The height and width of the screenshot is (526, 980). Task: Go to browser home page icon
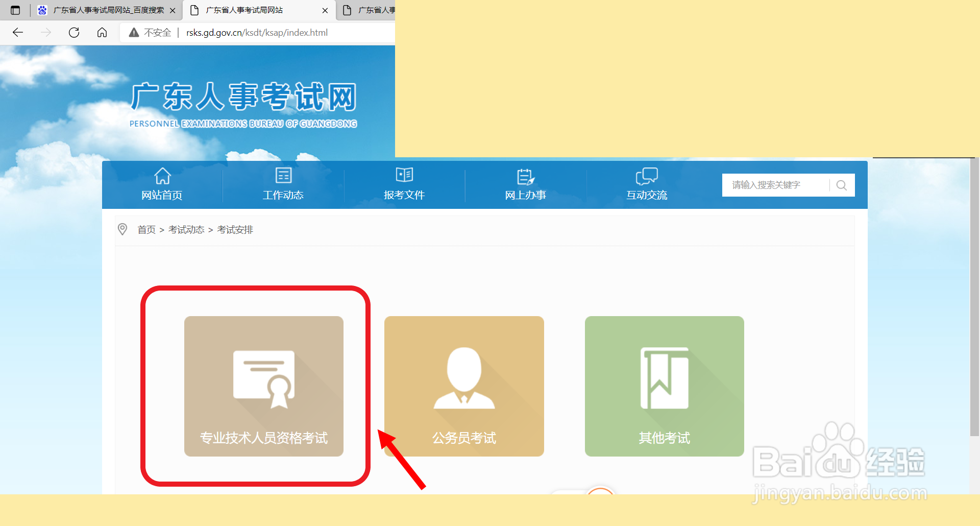102,33
